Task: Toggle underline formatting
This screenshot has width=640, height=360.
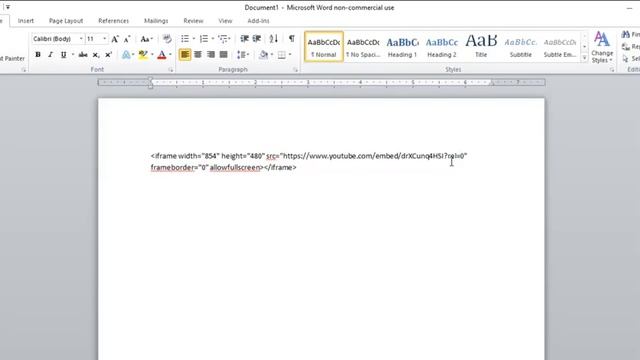Action: tap(64, 55)
